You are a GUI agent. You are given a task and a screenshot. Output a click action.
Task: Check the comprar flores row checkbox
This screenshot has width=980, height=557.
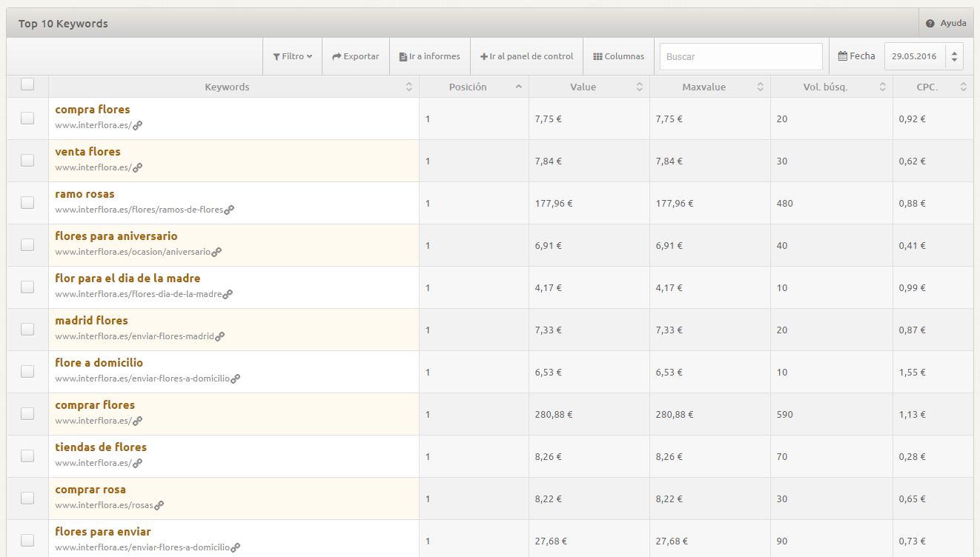point(27,413)
